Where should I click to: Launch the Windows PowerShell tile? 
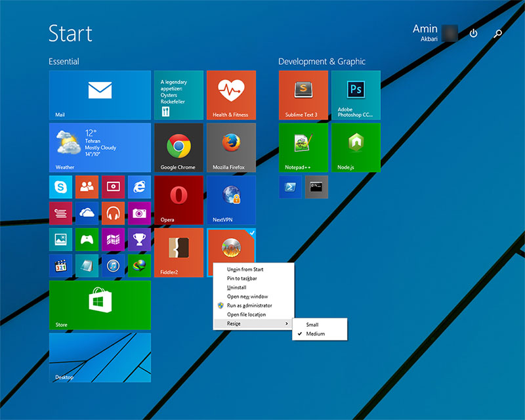290,187
